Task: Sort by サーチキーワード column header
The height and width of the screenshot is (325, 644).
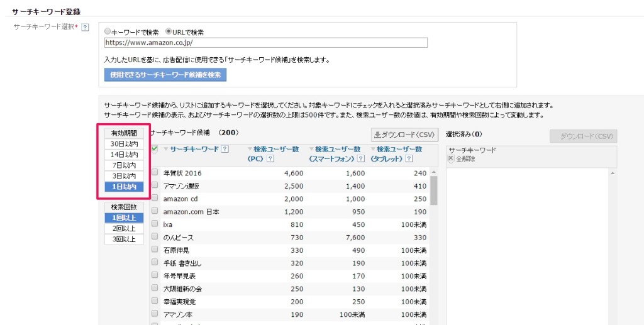Action: click(194, 150)
